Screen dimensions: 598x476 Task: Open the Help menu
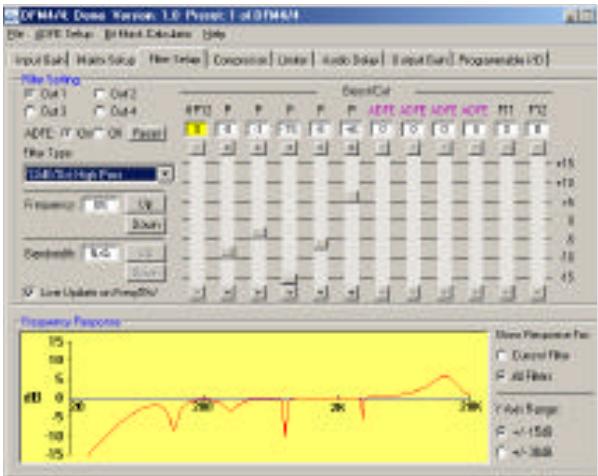click(214, 34)
